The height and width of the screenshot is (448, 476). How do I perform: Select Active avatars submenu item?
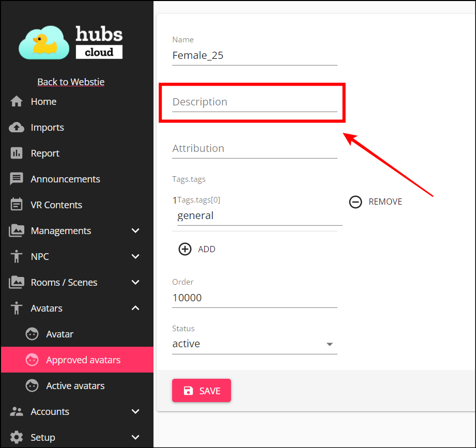(x=77, y=385)
